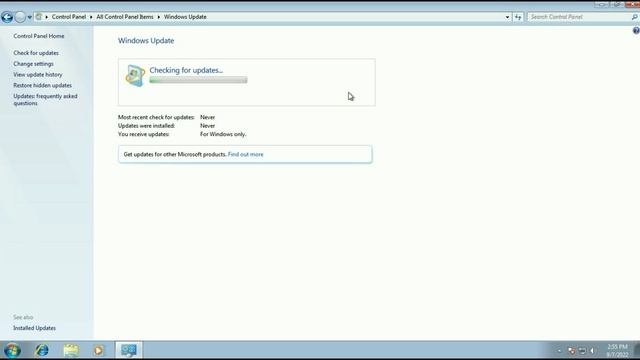This screenshot has width=640, height=360.
Task: Click the Control Panel address bar icon
Action: 39,17
